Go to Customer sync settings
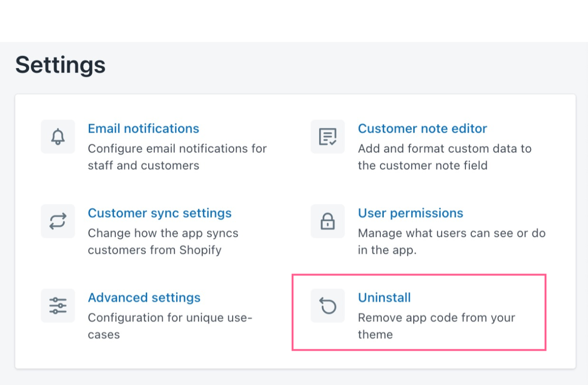 pyautogui.click(x=160, y=213)
